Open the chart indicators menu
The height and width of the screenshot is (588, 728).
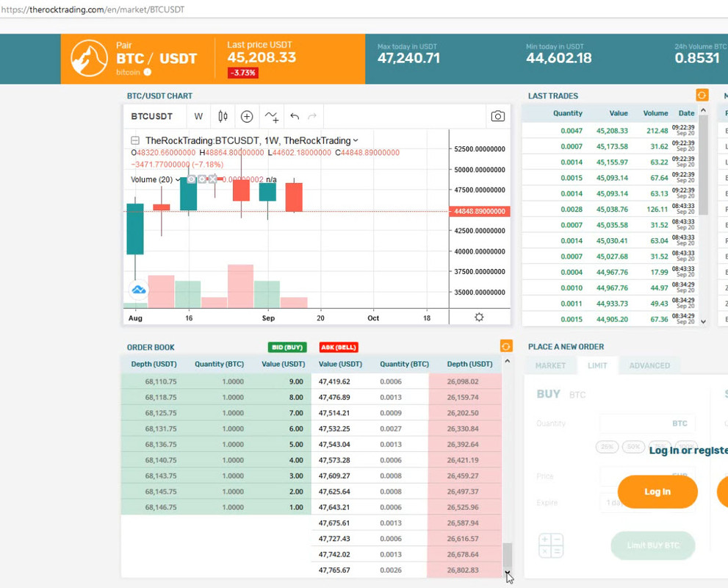click(x=272, y=116)
